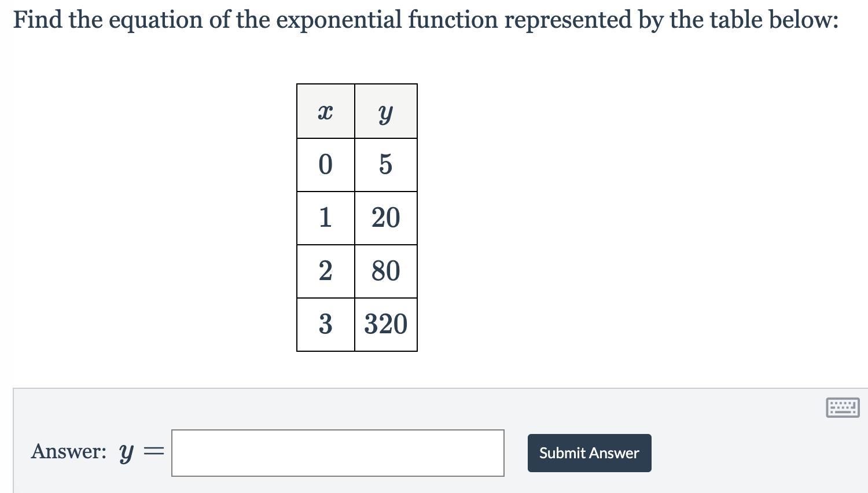This screenshot has width=868, height=493.
Task: Select the table cell containing 320
Action: 386,325
